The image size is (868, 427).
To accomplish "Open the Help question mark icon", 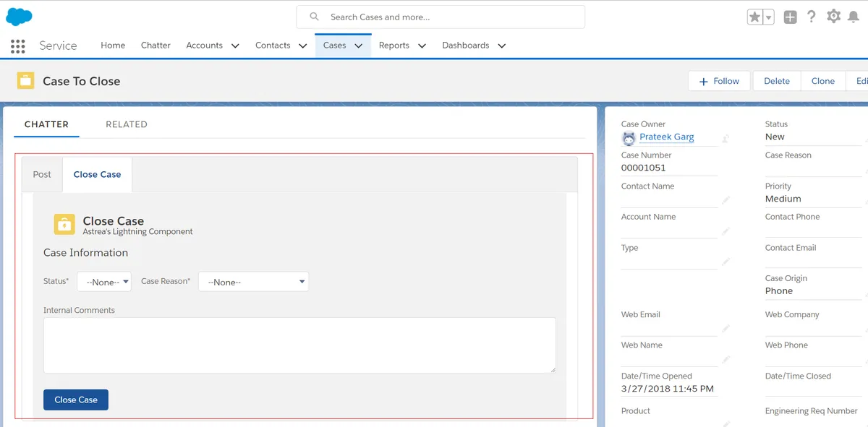I will [812, 17].
